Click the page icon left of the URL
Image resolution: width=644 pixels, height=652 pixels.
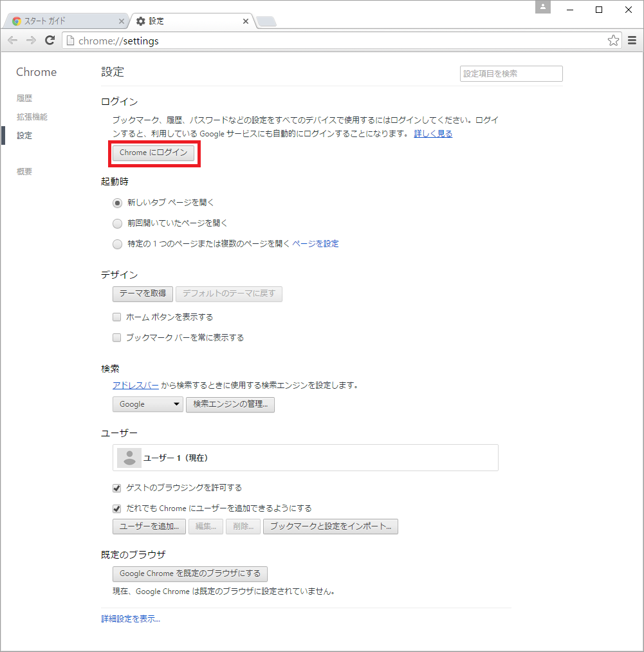[x=70, y=40]
